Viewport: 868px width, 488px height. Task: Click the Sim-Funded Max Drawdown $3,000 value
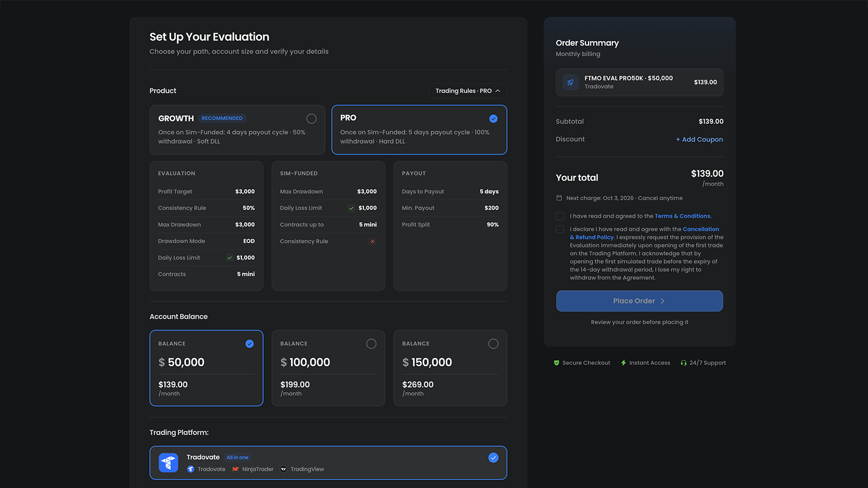(367, 191)
